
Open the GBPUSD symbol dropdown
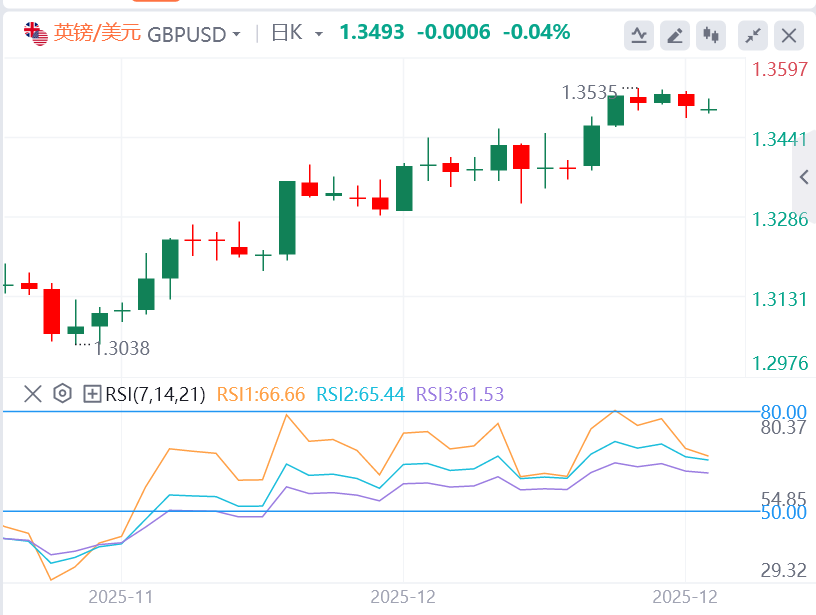pos(194,34)
